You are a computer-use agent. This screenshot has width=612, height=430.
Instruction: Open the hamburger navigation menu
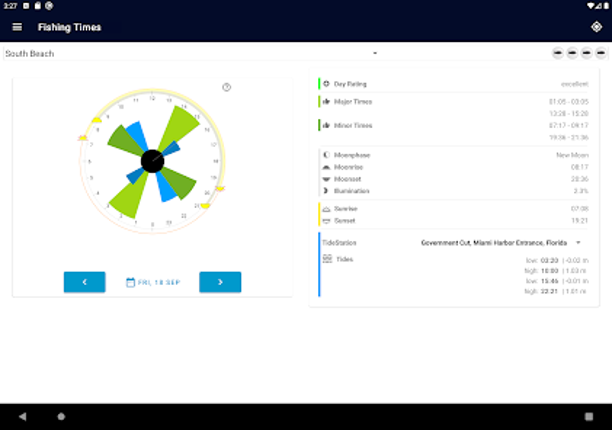16,27
